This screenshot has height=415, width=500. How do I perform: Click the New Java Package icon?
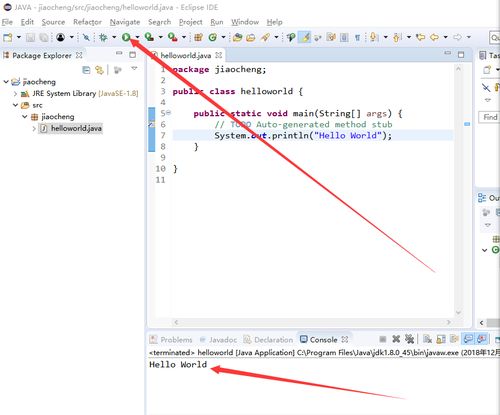198,37
